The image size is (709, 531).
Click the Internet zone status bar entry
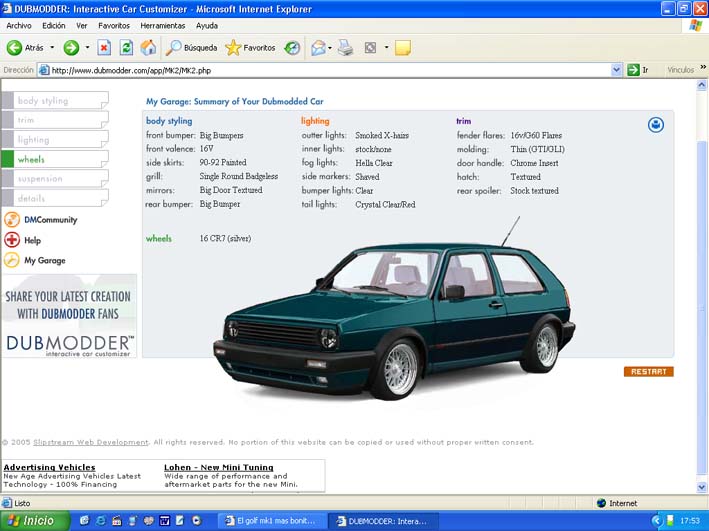click(617, 503)
